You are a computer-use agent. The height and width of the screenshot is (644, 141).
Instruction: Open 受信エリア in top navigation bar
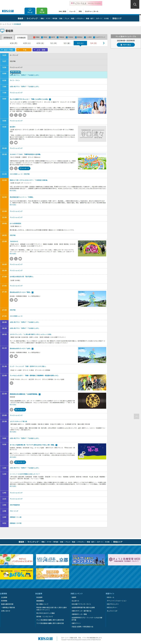(x=117, y=19)
